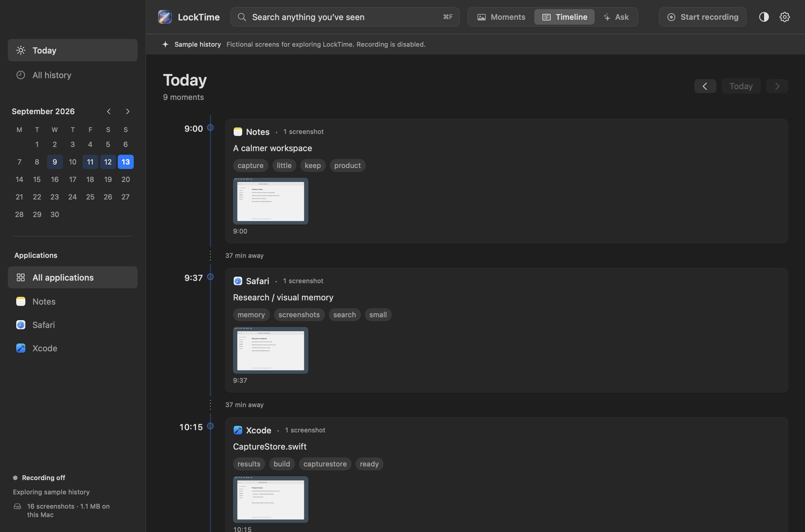Click the 'search' tag chip
This screenshot has width=805, height=532.
coord(345,315)
